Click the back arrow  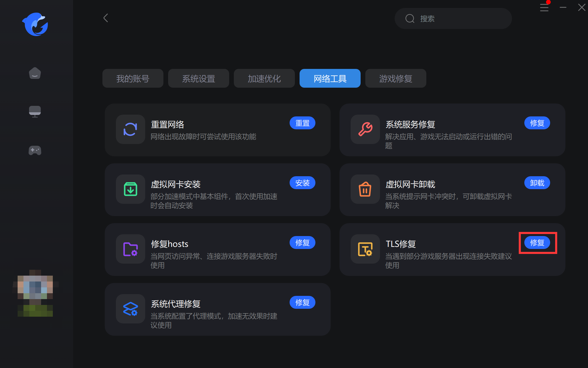106,18
